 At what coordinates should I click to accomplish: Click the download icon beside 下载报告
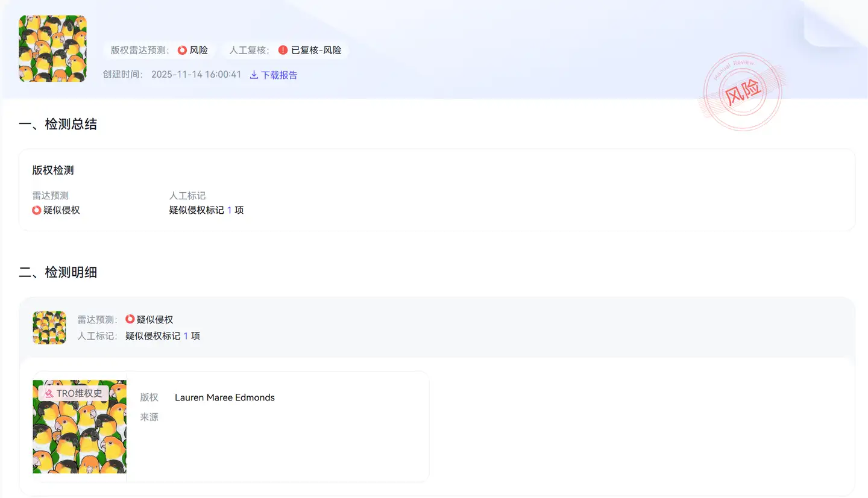coord(254,75)
